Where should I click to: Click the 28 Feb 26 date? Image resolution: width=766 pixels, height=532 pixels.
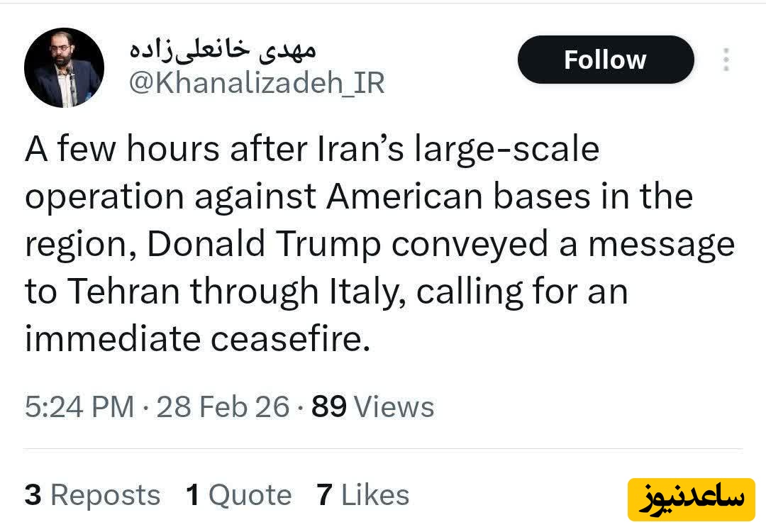point(223,407)
